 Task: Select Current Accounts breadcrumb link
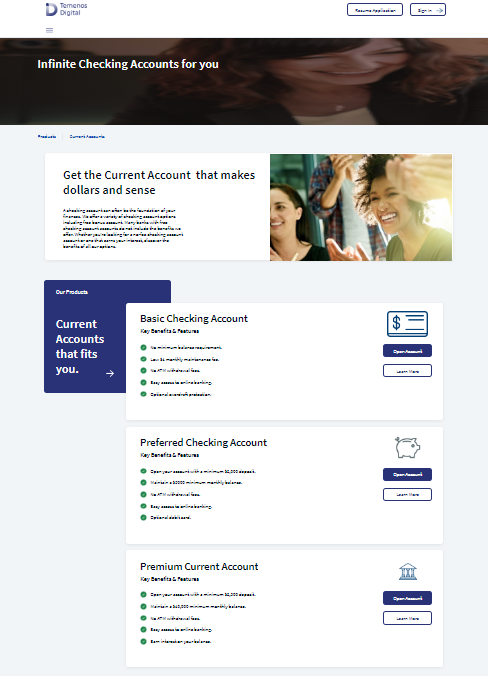pyautogui.click(x=87, y=137)
